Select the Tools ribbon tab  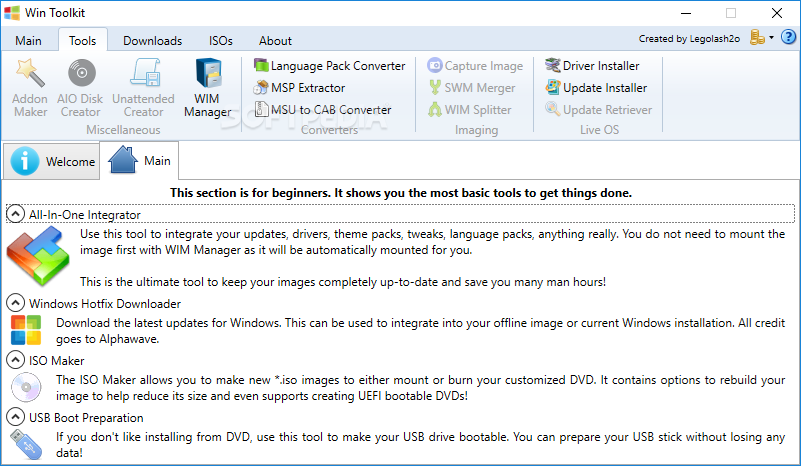click(83, 40)
